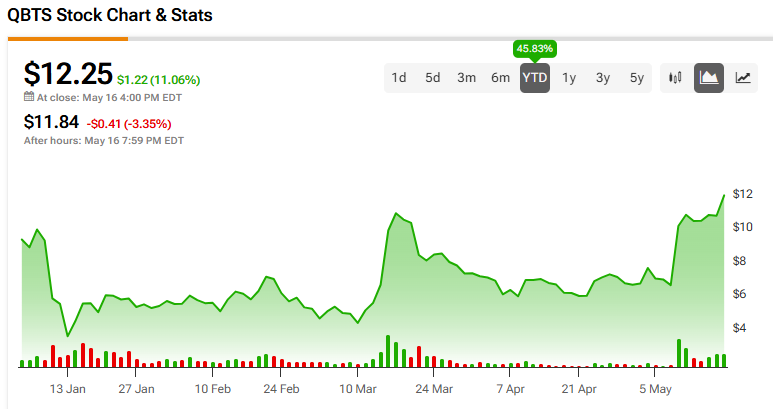The image size is (773, 409).
Task: Click the 24 Feb date axis label
Action: coord(281,389)
